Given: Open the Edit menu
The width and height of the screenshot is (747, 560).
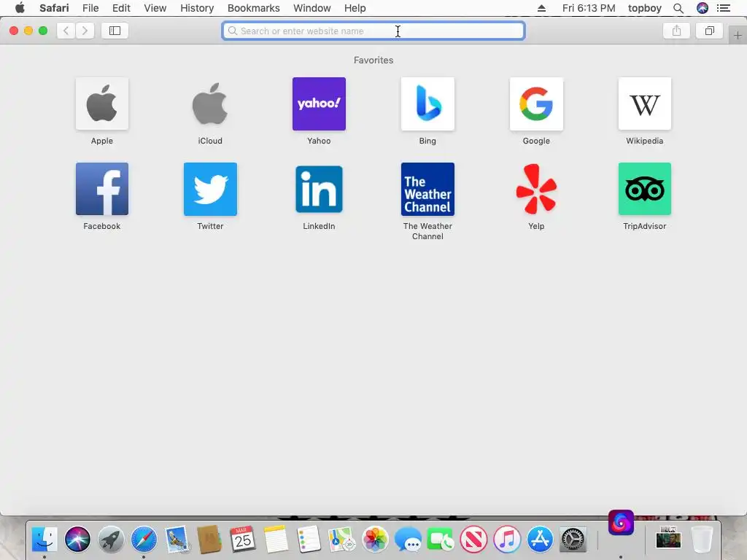Looking at the screenshot, I should (x=121, y=8).
